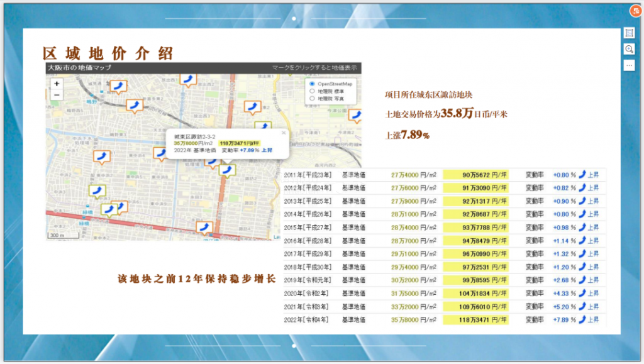Click the rising arrow in the 2022年 row
This screenshot has width=644, height=364.
point(582,319)
